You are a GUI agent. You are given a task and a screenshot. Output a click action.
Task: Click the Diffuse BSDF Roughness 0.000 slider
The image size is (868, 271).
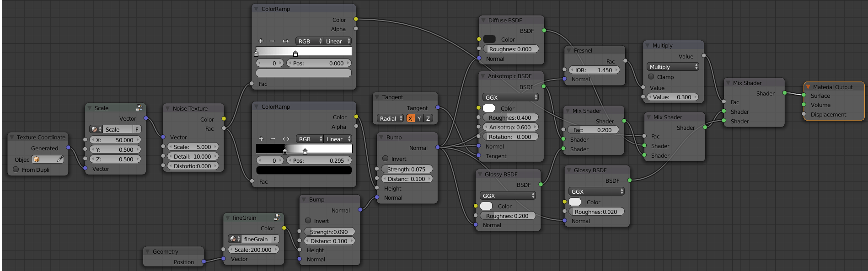pyautogui.click(x=511, y=49)
